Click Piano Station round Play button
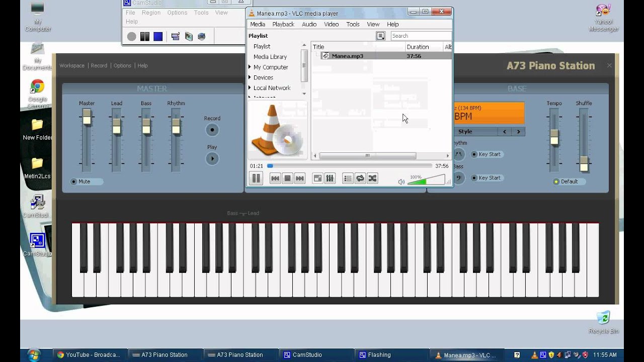The image size is (644, 362). click(x=212, y=159)
